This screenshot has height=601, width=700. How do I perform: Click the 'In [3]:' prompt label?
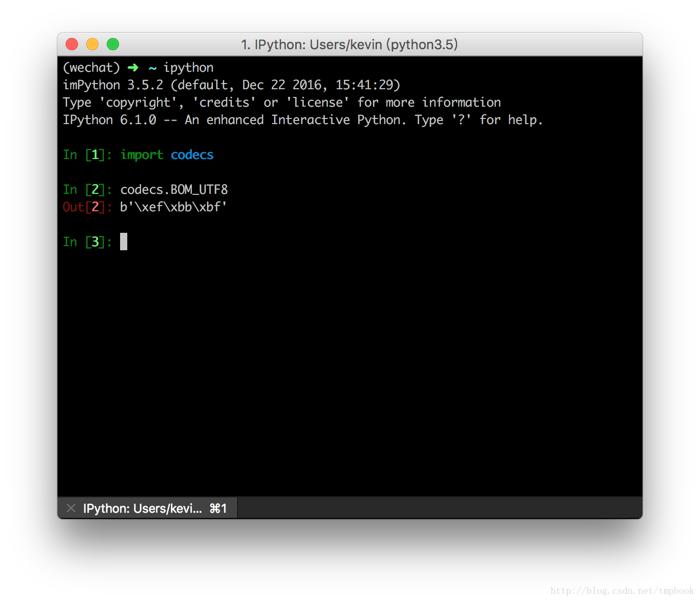coord(87,242)
